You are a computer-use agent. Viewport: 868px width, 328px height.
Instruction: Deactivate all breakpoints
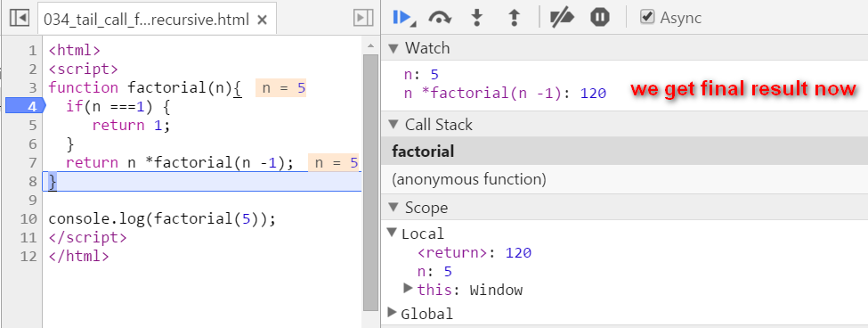(x=563, y=18)
